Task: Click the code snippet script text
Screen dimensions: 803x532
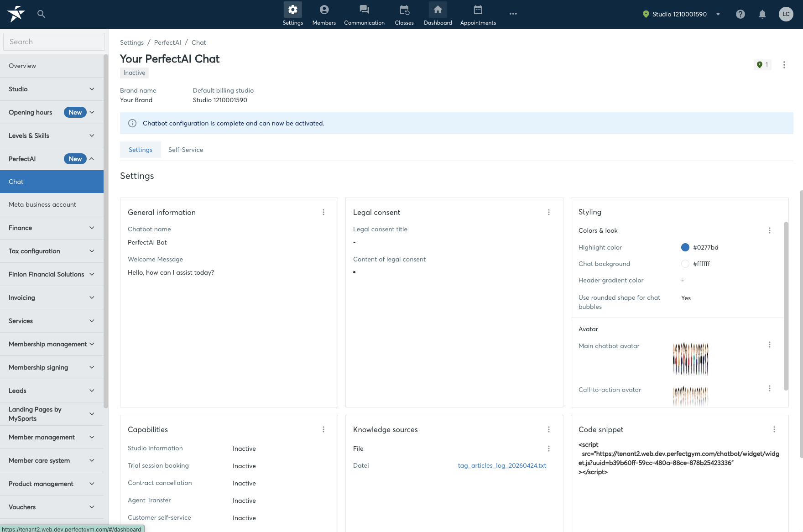Action: tap(679, 458)
